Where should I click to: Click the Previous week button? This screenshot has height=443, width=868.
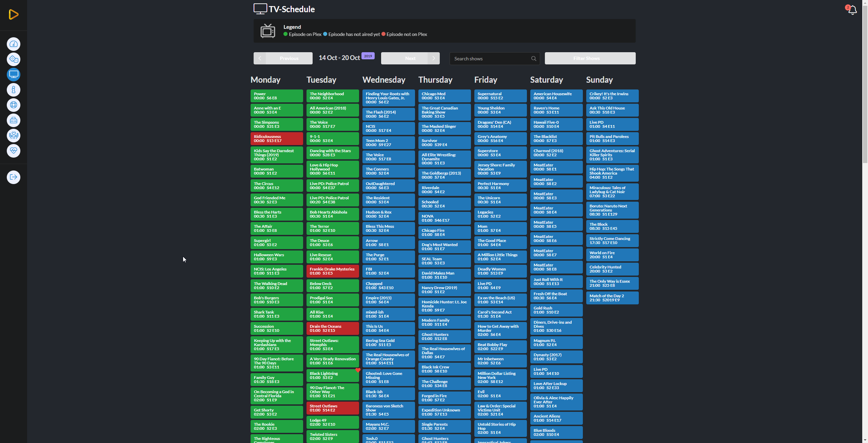pyautogui.click(x=283, y=58)
